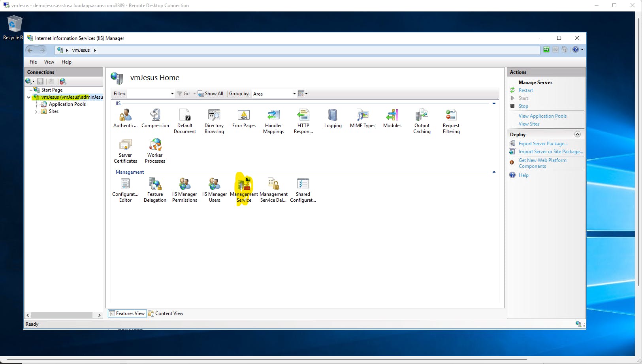Viewport: 642px width, 364px height.
Task: Open HTTP Response Headers feature
Action: pos(303,121)
